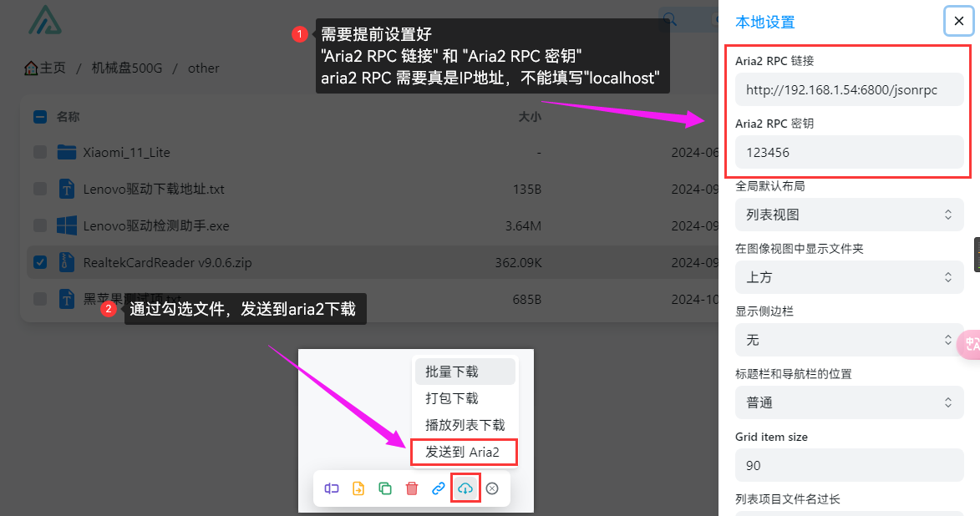Click the other breadcrumb link
The image size is (980, 516).
click(204, 68)
